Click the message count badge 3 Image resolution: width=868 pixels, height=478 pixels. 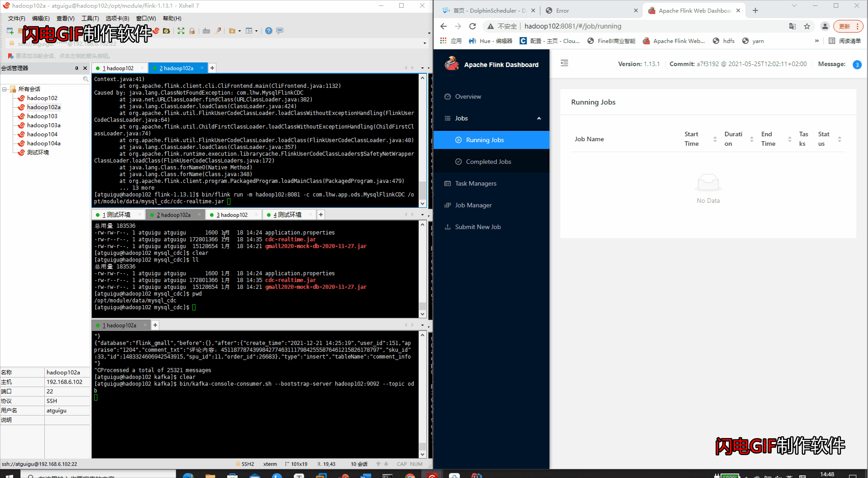(x=857, y=64)
